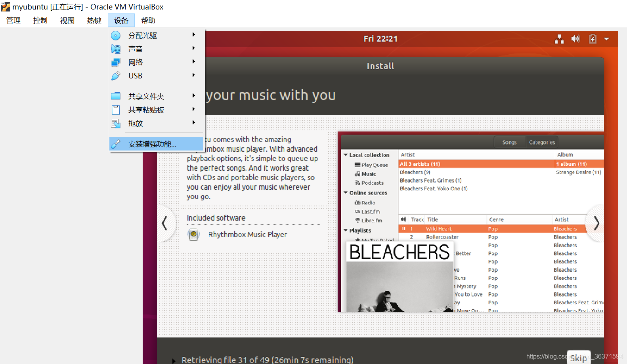The width and height of the screenshot is (627, 364).
Task: Click the Fri 22:21 clock
Action: coord(380,39)
